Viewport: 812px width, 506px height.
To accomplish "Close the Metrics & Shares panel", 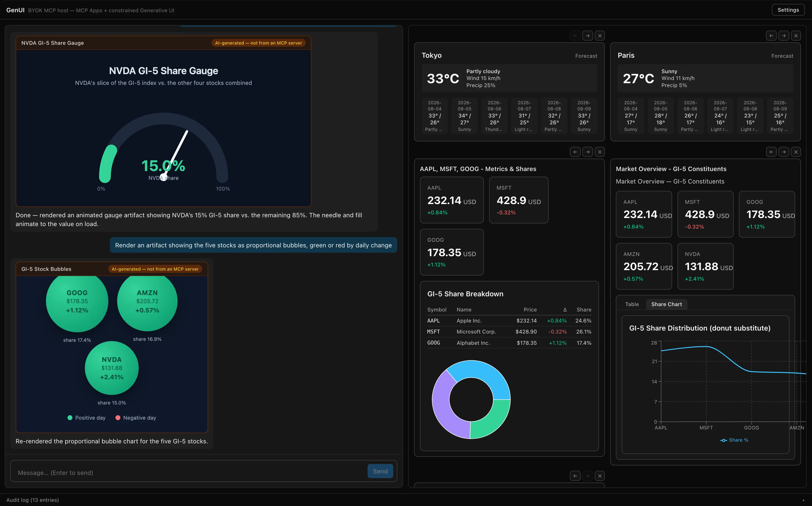I will point(600,152).
